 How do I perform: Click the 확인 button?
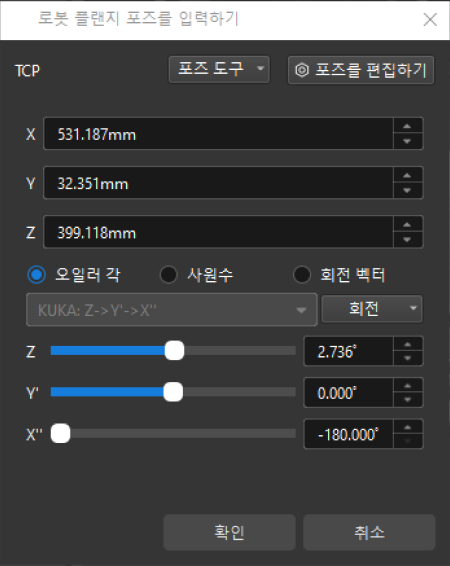tap(229, 532)
